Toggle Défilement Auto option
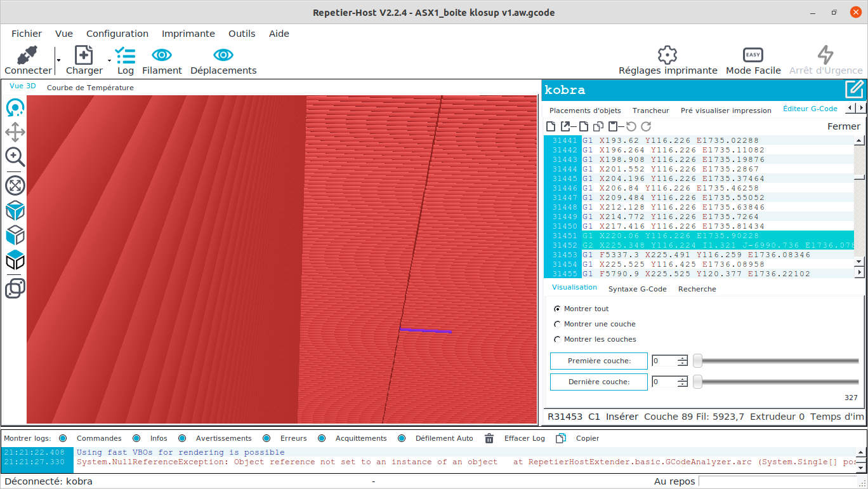 pyautogui.click(x=402, y=438)
